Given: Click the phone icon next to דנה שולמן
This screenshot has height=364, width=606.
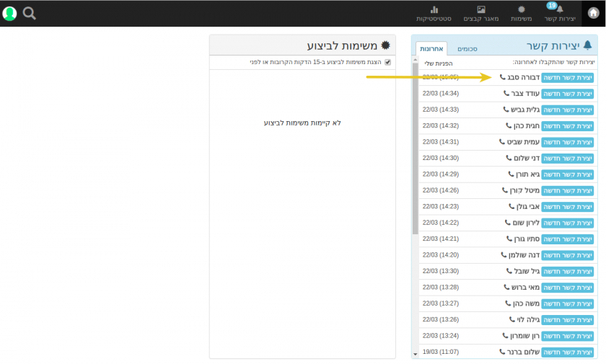Looking at the screenshot, I should coord(504,254).
